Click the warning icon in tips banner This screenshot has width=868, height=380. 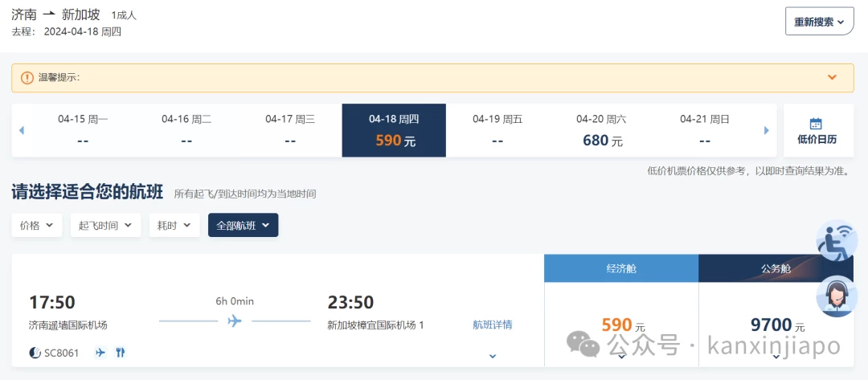pyautogui.click(x=27, y=77)
